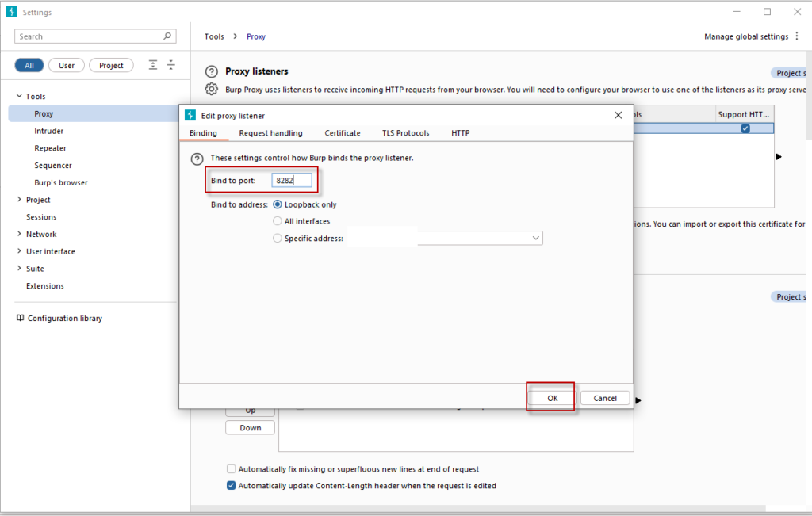Image resolution: width=812 pixels, height=516 pixels.
Task: Switch to the TLS Protocols tab
Action: coord(405,133)
